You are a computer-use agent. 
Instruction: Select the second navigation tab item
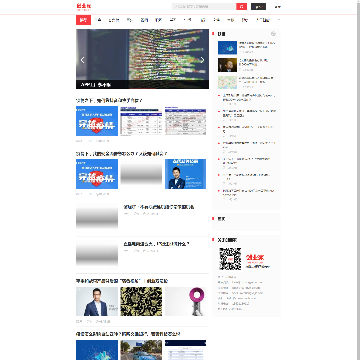[99, 20]
